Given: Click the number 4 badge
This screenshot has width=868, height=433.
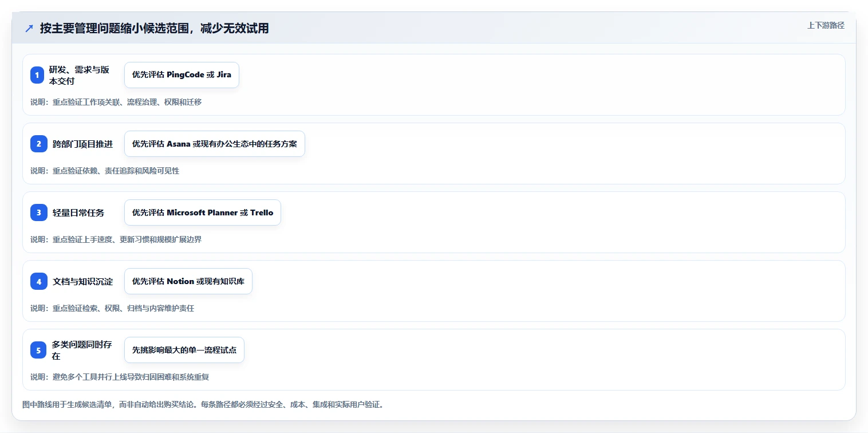Looking at the screenshot, I should click(39, 281).
